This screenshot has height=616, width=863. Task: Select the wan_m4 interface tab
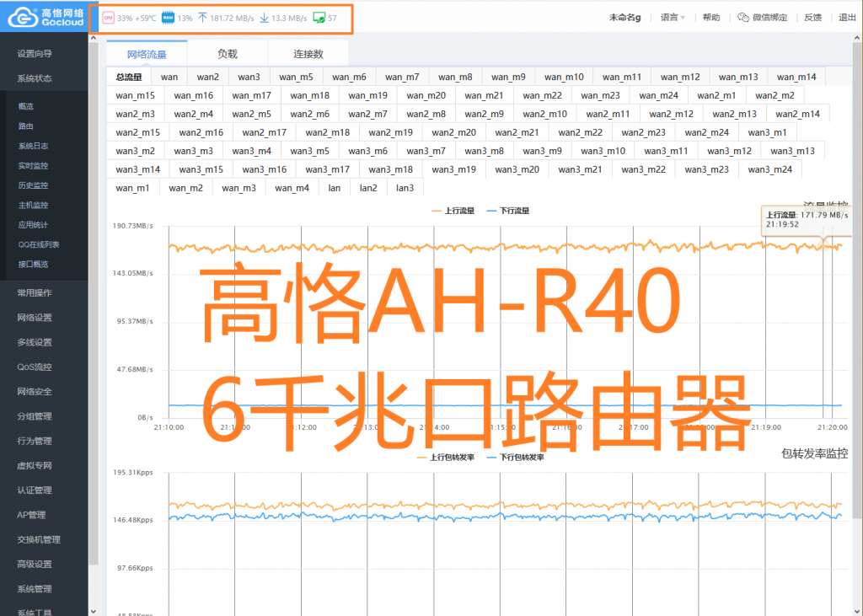[292, 188]
